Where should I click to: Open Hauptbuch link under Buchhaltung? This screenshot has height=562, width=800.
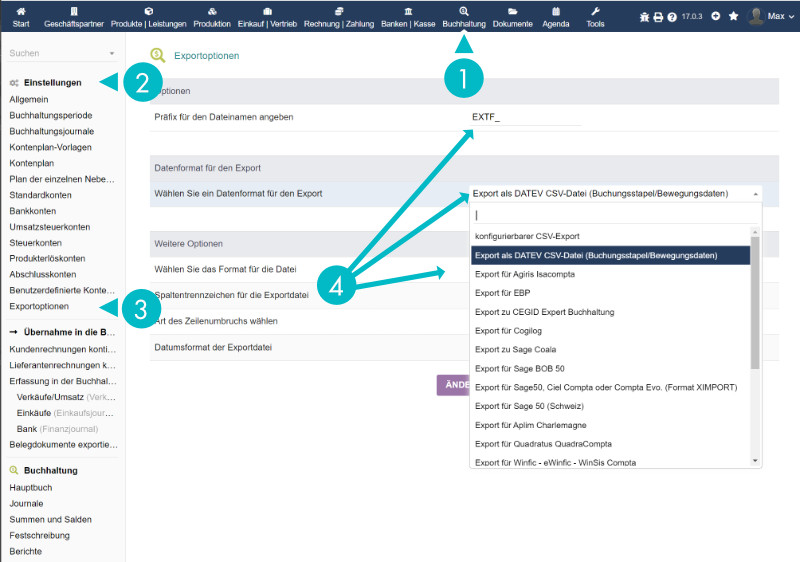[x=31, y=488]
